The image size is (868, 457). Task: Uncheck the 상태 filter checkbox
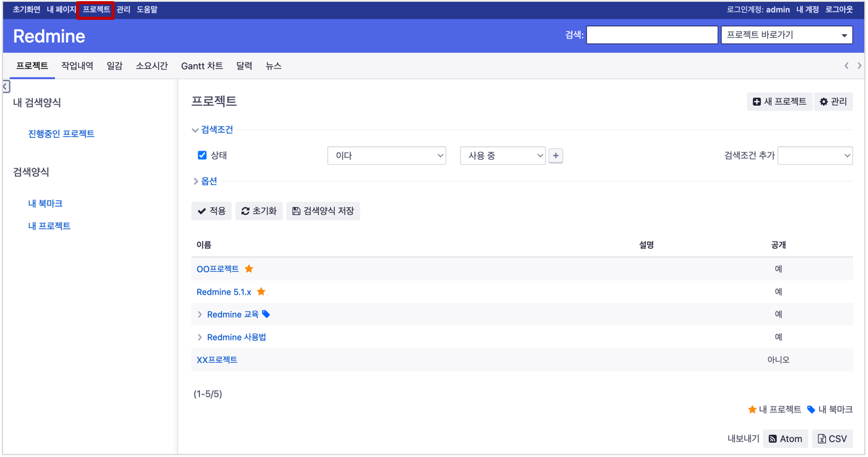[x=202, y=155]
